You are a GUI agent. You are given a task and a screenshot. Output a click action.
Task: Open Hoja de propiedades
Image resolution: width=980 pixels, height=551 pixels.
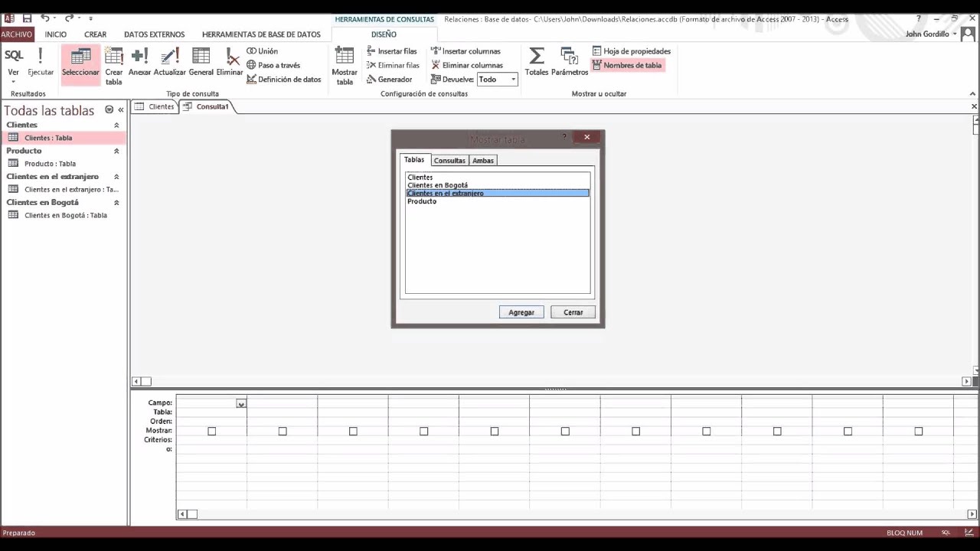632,51
